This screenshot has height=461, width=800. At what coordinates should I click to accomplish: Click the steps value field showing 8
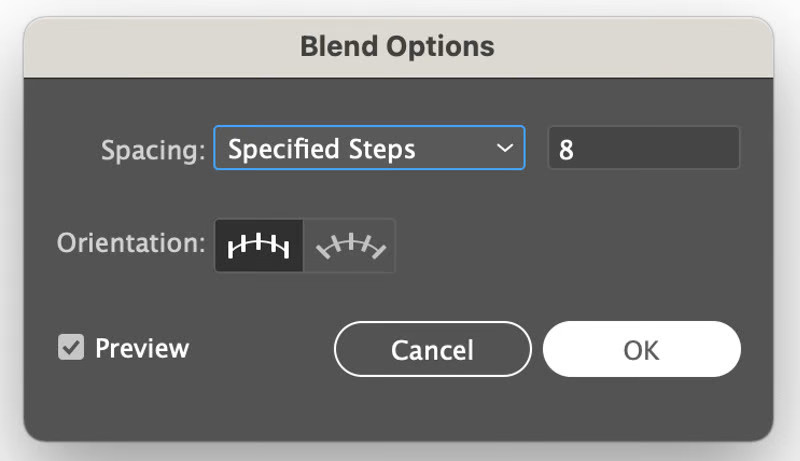(x=643, y=148)
